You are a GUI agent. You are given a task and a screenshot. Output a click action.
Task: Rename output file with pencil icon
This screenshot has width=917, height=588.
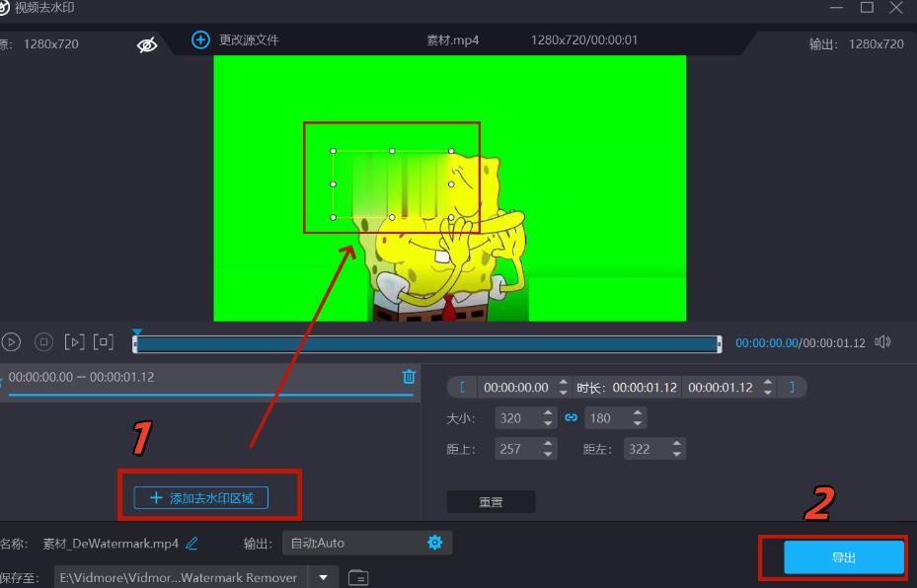(192, 543)
